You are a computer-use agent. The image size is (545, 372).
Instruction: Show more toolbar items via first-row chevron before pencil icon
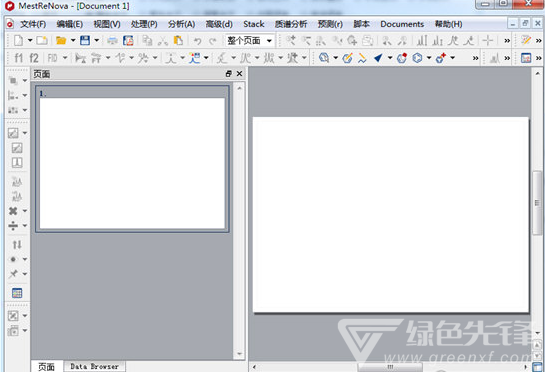[x=507, y=41]
